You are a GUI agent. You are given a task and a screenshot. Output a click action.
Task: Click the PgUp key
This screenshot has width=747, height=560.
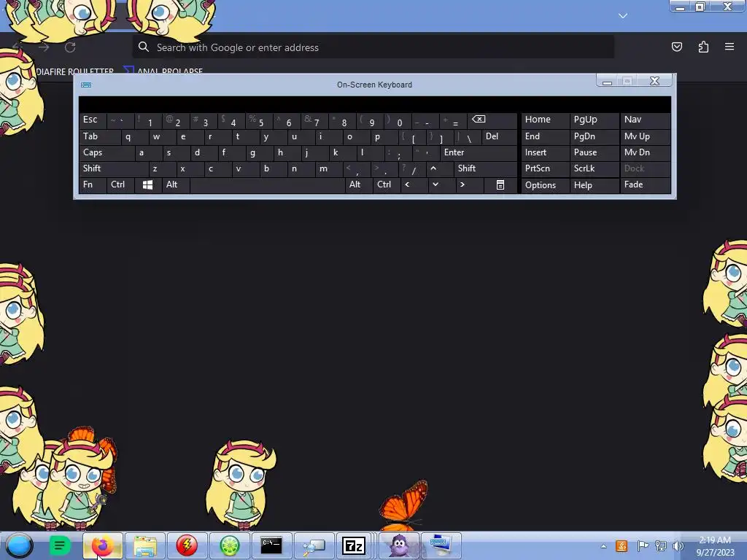click(x=594, y=120)
